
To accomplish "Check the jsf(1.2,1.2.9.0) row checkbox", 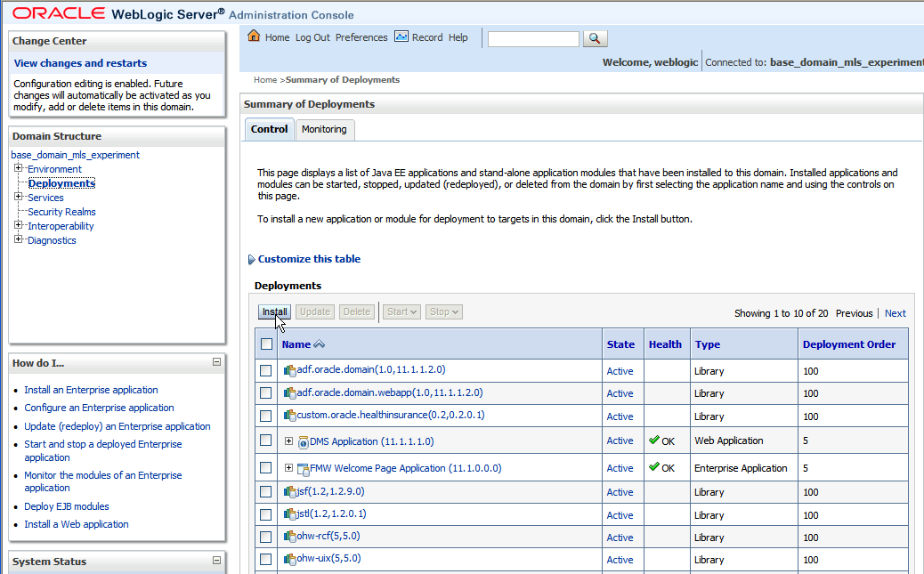I will [x=266, y=491].
